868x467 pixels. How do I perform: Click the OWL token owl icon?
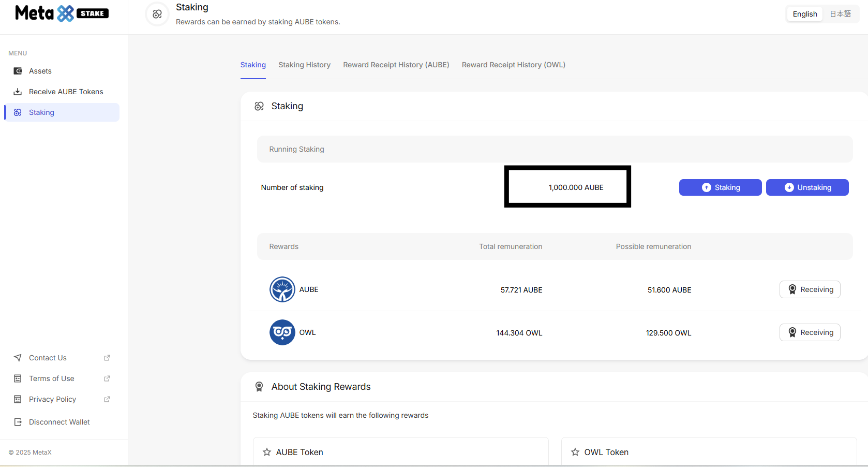point(282,332)
